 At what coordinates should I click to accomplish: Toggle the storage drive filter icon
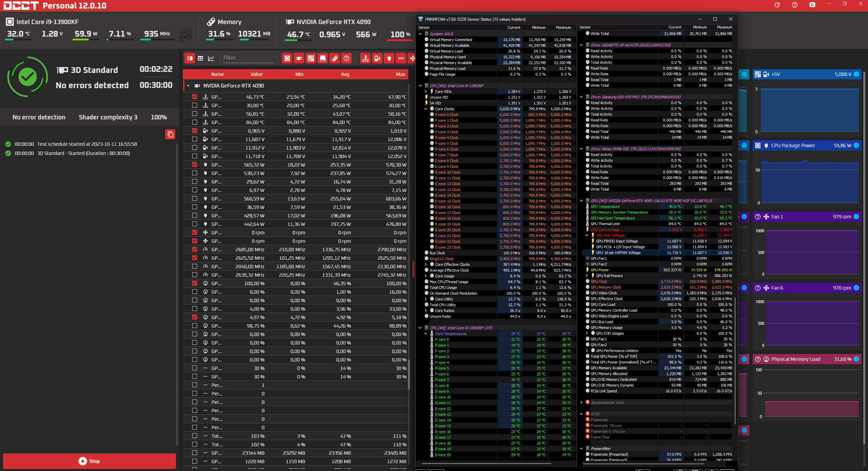323,58
